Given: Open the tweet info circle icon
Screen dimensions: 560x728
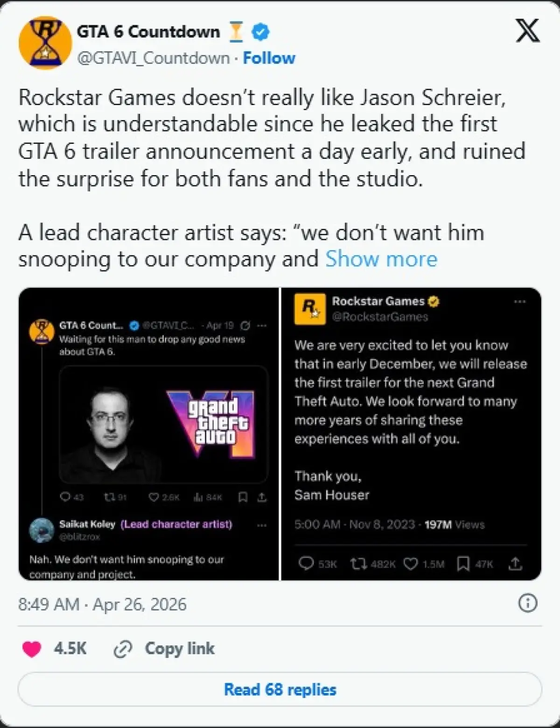Looking at the screenshot, I should (x=528, y=603).
